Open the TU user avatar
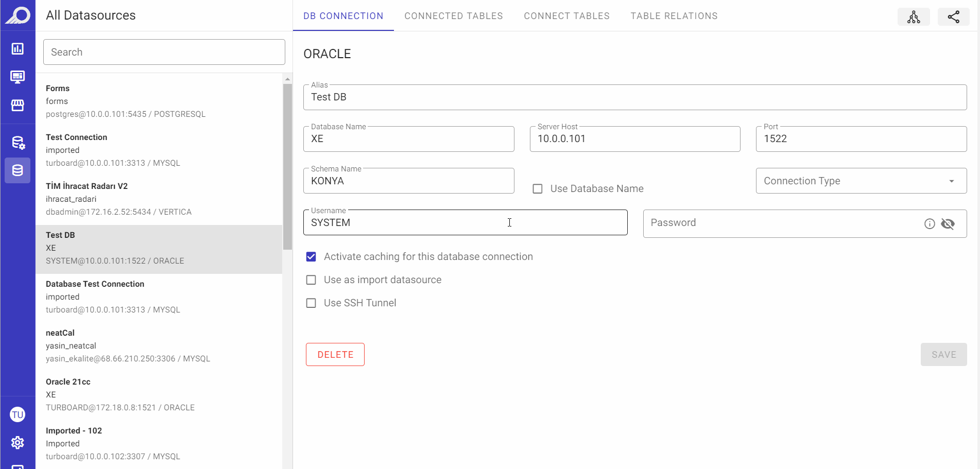The width and height of the screenshot is (980, 469). click(18, 414)
